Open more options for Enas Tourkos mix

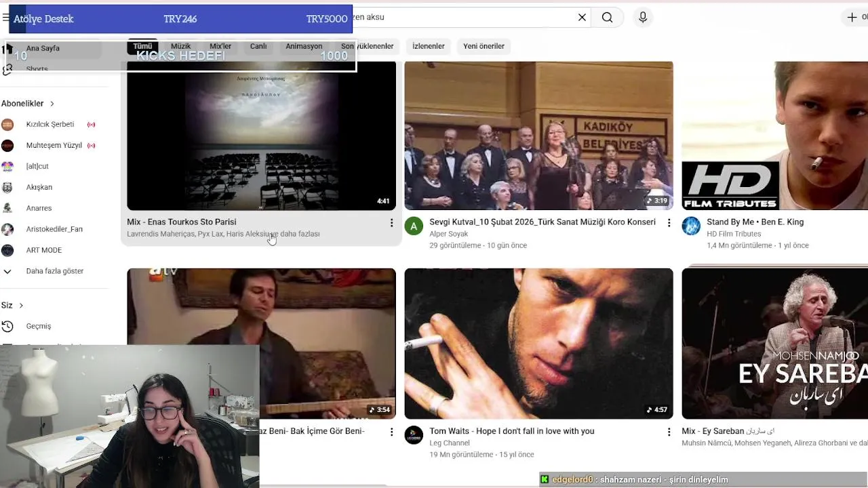391,223
